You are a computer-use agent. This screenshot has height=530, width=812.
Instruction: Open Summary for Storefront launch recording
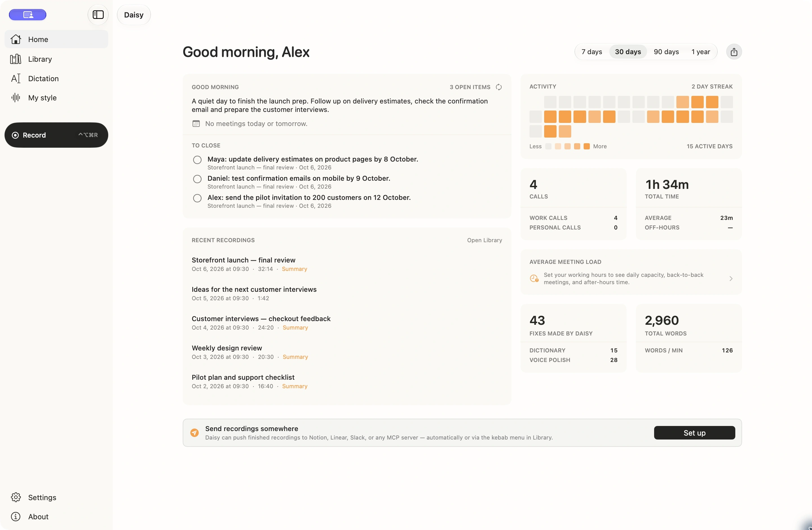pos(294,269)
